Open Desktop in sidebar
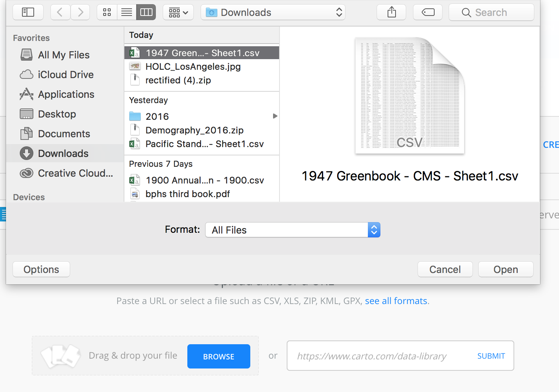 (x=65, y=114)
